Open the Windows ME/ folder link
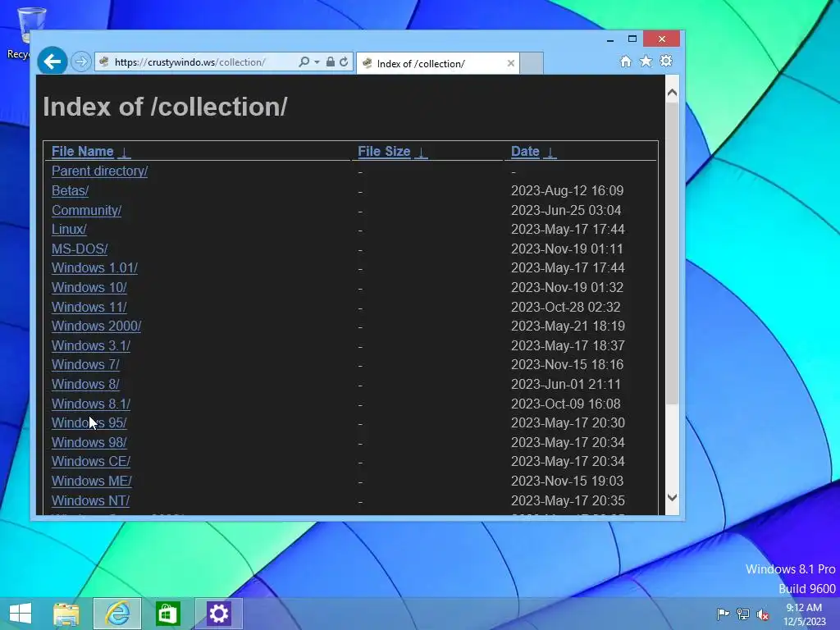This screenshot has width=840, height=630. (x=92, y=481)
